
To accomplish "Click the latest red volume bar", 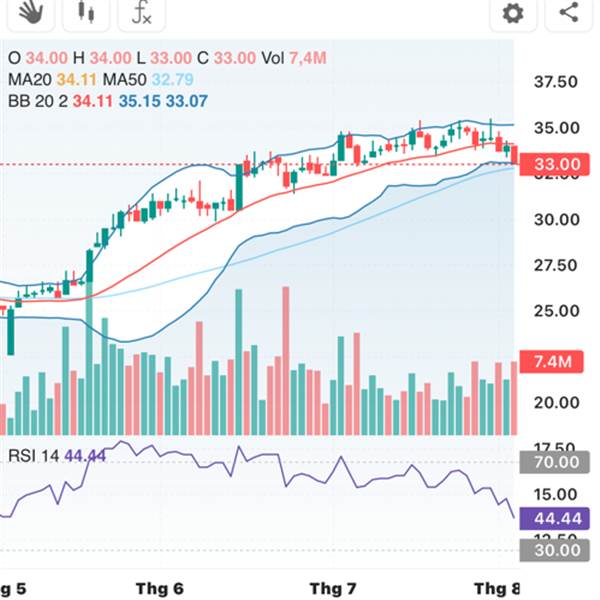I will click(x=514, y=398).
